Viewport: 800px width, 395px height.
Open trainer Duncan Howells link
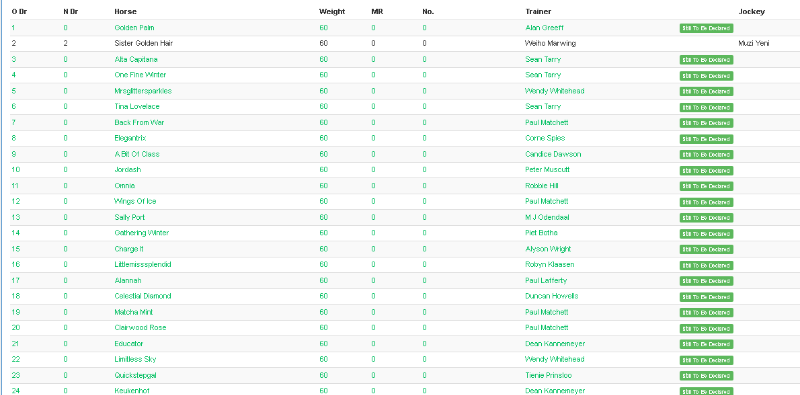pyautogui.click(x=552, y=296)
